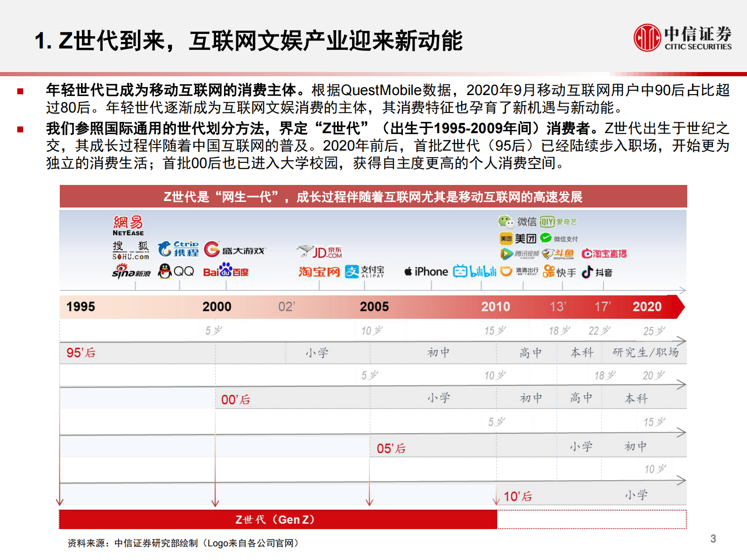
Task: Click the iQIYI logo
Action: (x=558, y=222)
